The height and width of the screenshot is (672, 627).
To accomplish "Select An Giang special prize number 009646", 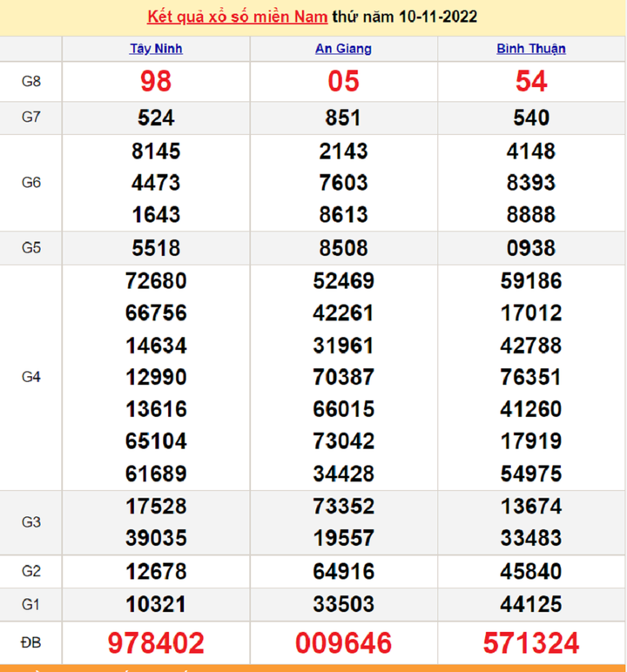I will coord(343,643).
